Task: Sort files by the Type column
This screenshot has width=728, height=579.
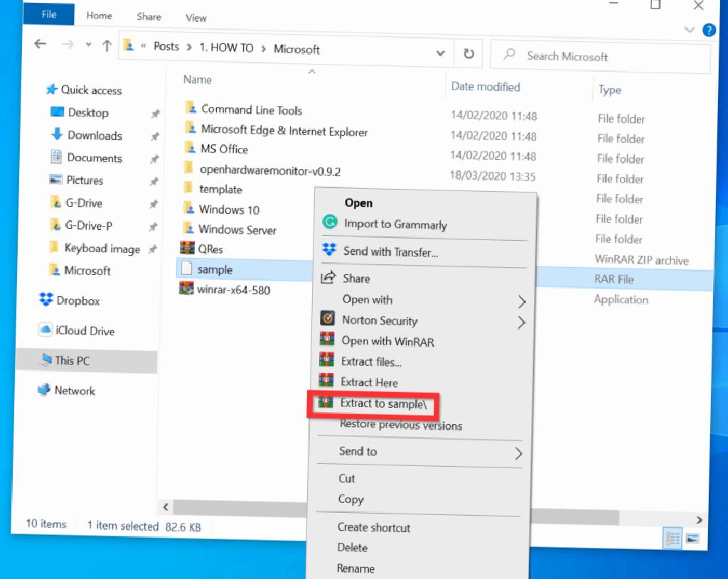Action: click(x=609, y=90)
